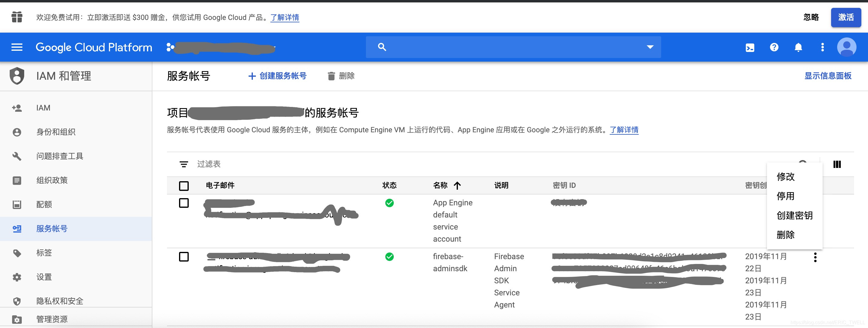This screenshot has height=328, width=868.
Task: Choose 创建密钥 in the context menu
Action: pos(795,215)
